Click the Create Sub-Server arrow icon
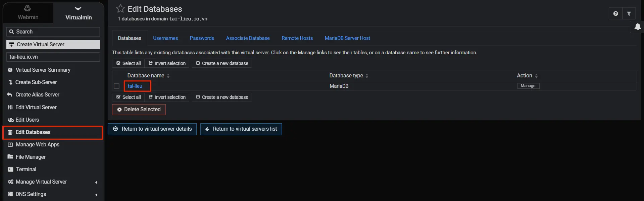Screen dimensions: 644x201 [x=10, y=82]
